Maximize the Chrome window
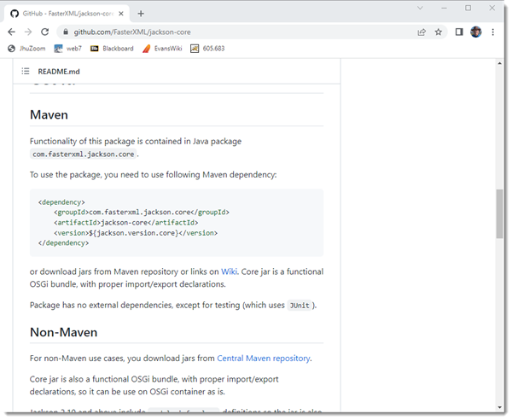 (x=468, y=9)
